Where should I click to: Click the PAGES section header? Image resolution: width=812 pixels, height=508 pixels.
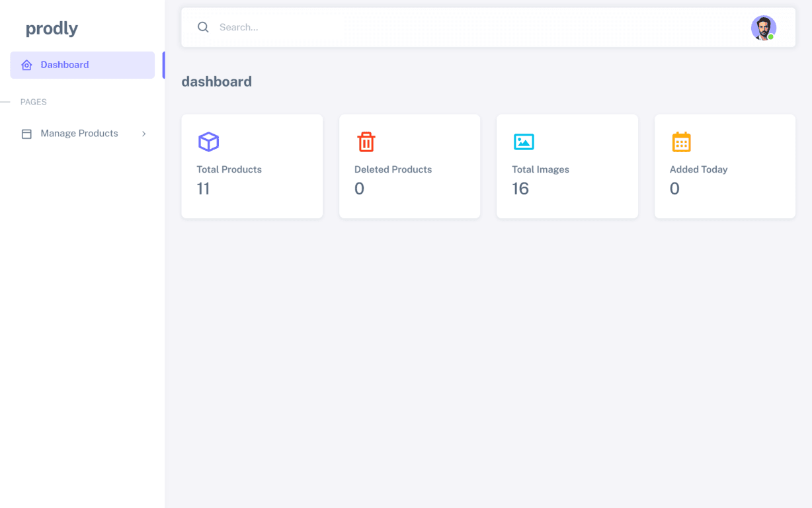click(x=34, y=102)
